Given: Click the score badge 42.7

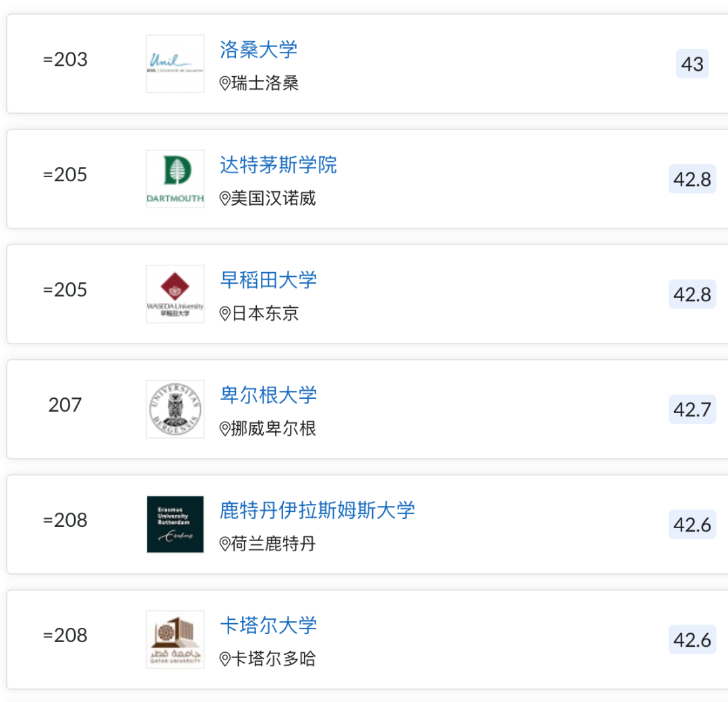Looking at the screenshot, I should (692, 410).
